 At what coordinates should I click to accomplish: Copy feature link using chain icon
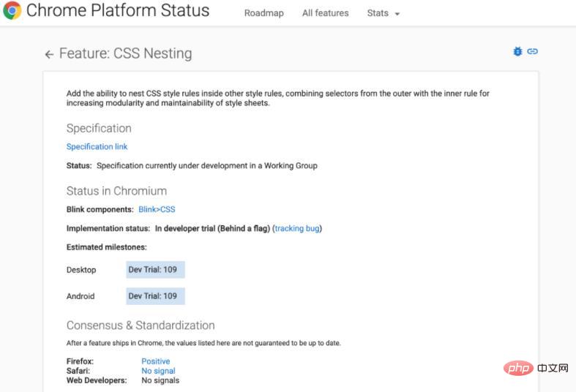(x=533, y=51)
